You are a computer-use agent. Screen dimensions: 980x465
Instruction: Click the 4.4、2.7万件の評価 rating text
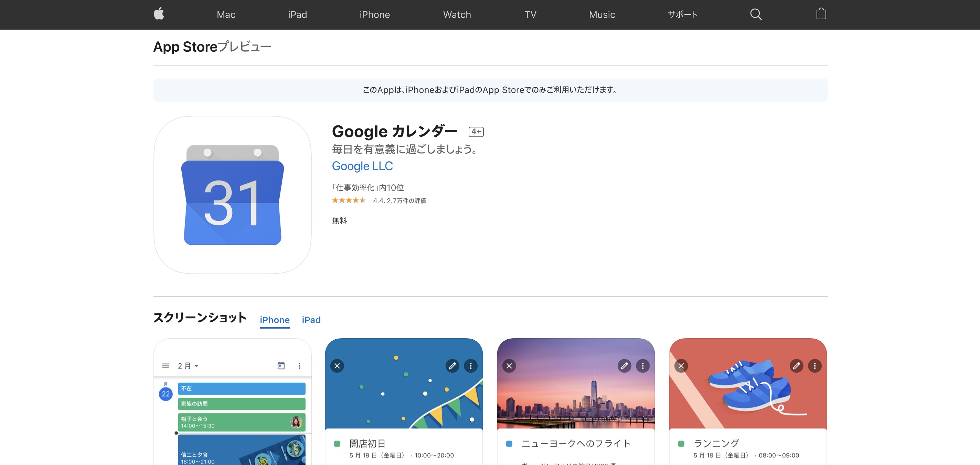pyautogui.click(x=400, y=201)
